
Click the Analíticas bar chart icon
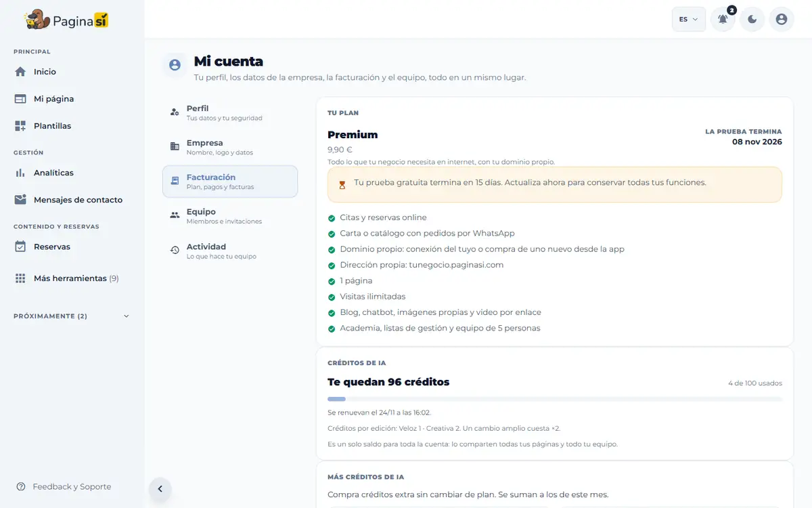20,173
